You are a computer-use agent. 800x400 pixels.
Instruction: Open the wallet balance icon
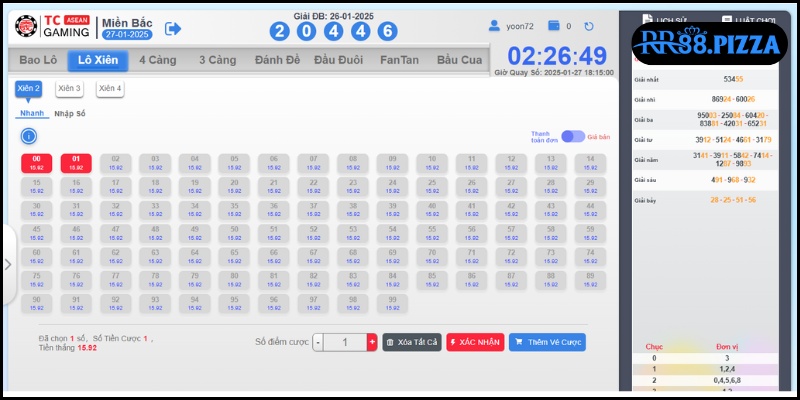tap(553, 26)
